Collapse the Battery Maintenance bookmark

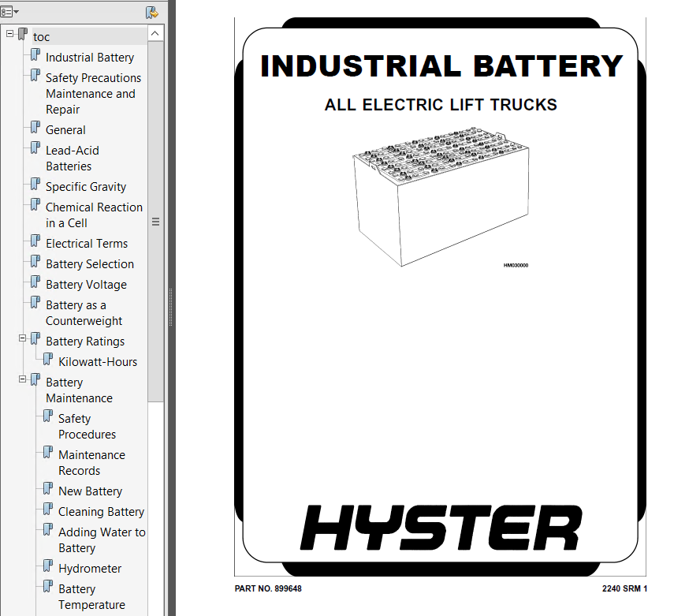22,379
